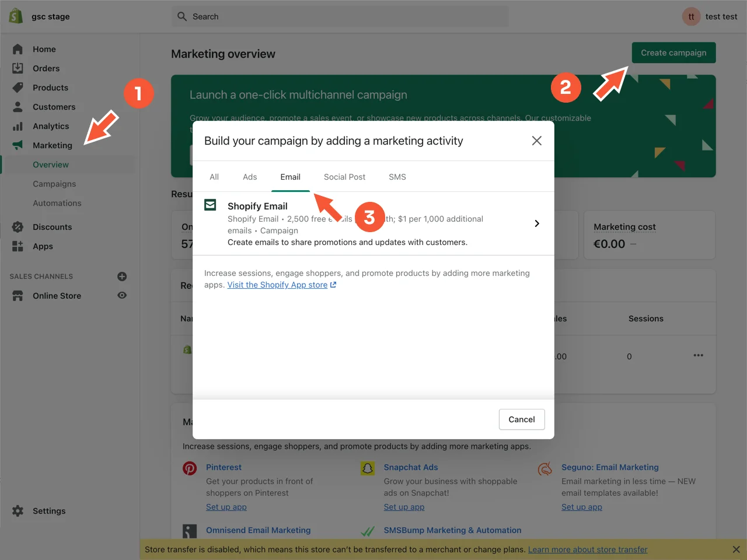The height and width of the screenshot is (560, 747).
Task: Click the Seguno email marketing icon
Action: click(545, 468)
